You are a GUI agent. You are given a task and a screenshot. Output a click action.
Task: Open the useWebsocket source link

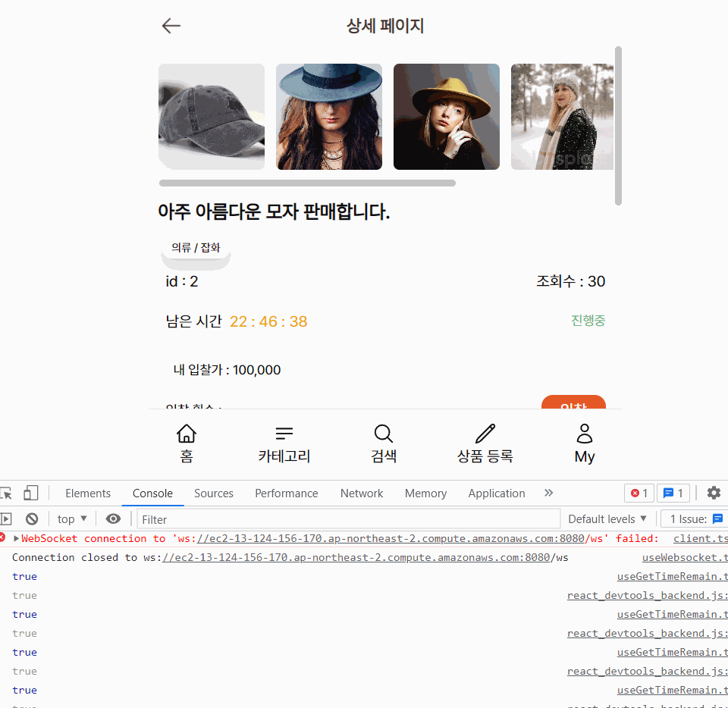coord(685,558)
